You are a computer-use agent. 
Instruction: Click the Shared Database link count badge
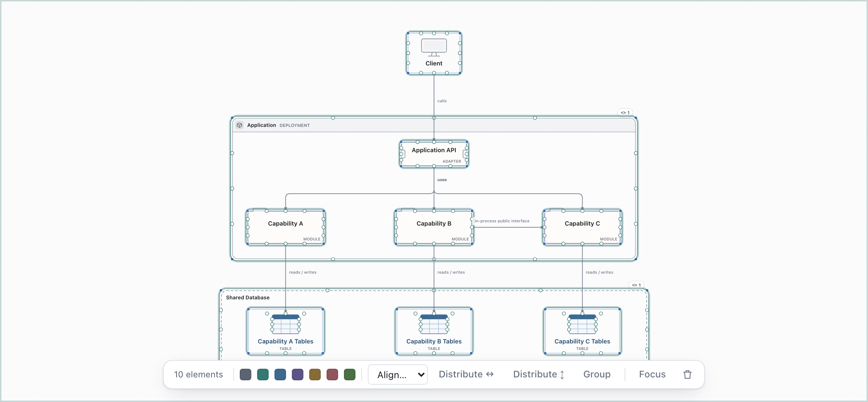pos(637,285)
